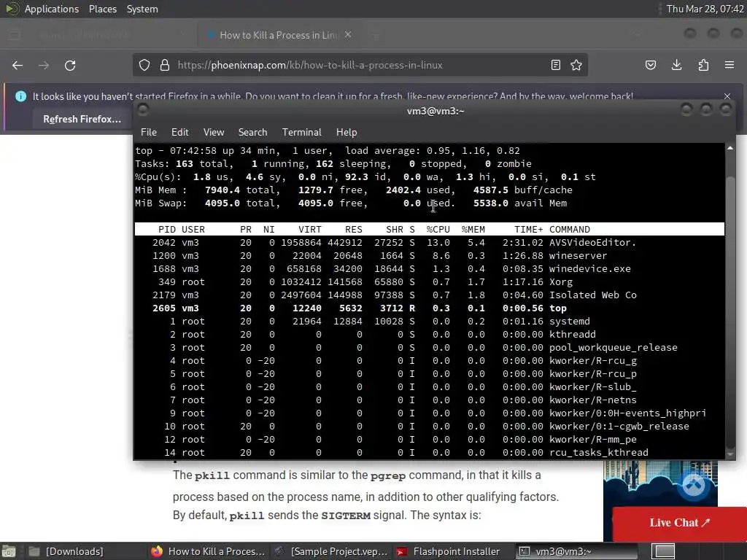This screenshot has height=560, width=747.
Task: Open the terminal Edit menu
Action: (x=179, y=133)
